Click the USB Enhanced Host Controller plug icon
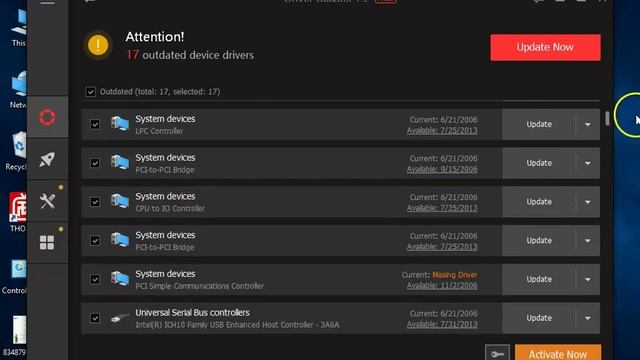Image resolution: width=640 pixels, height=360 pixels. [x=120, y=317]
